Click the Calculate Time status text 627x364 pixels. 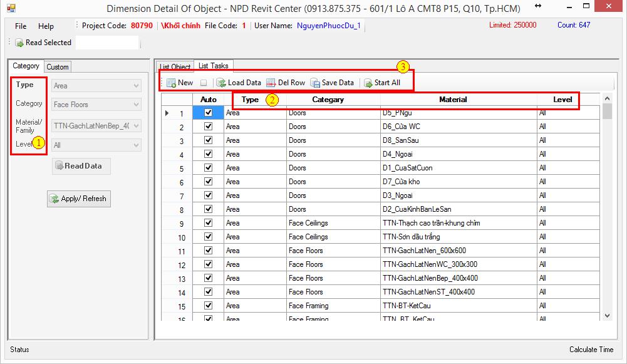591,350
